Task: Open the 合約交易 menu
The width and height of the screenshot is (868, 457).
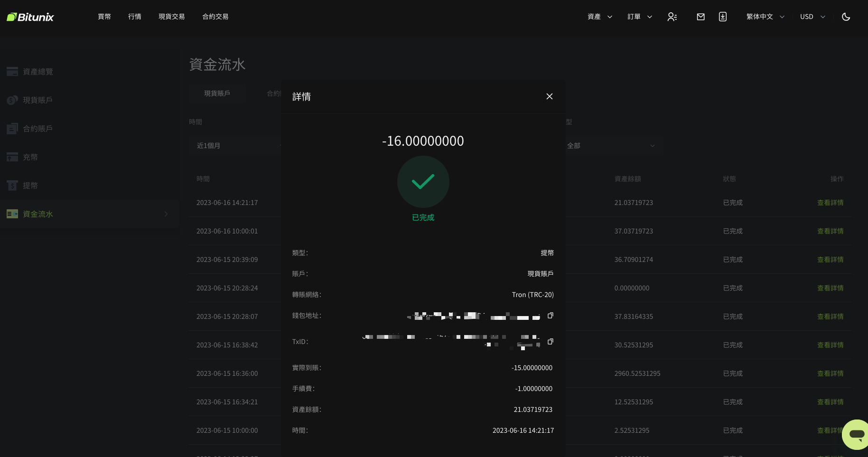Action: [x=215, y=17]
